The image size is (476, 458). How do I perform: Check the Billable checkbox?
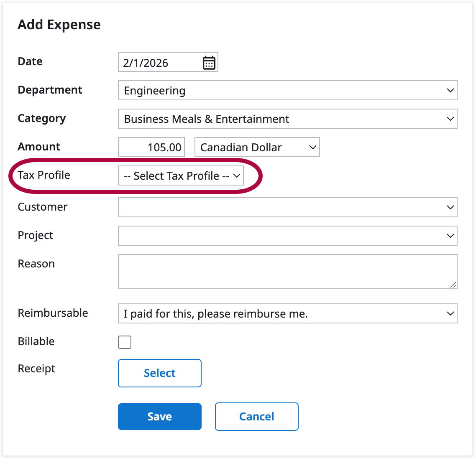124,342
